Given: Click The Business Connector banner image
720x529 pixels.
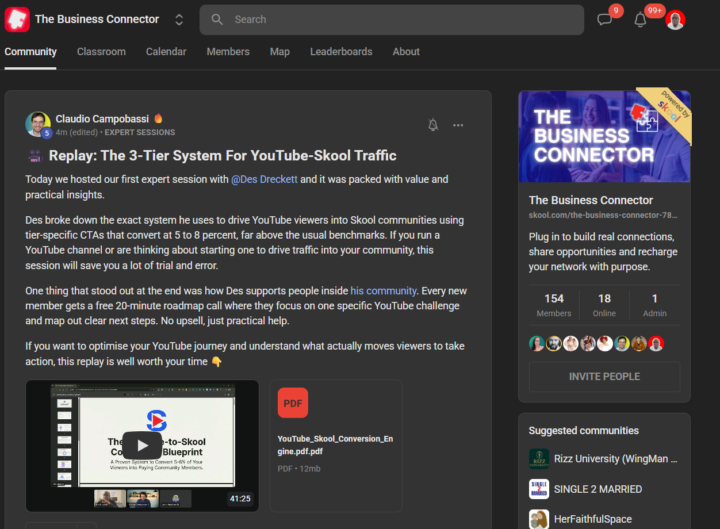Looking at the screenshot, I should [x=604, y=136].
